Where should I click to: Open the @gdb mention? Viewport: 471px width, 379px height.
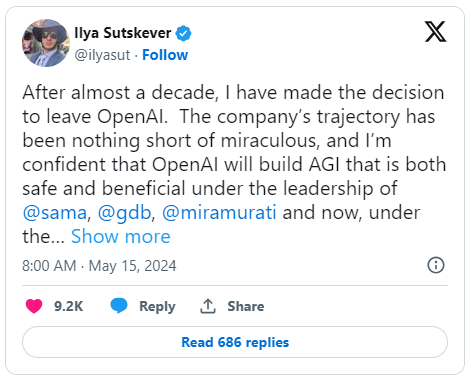125,213
